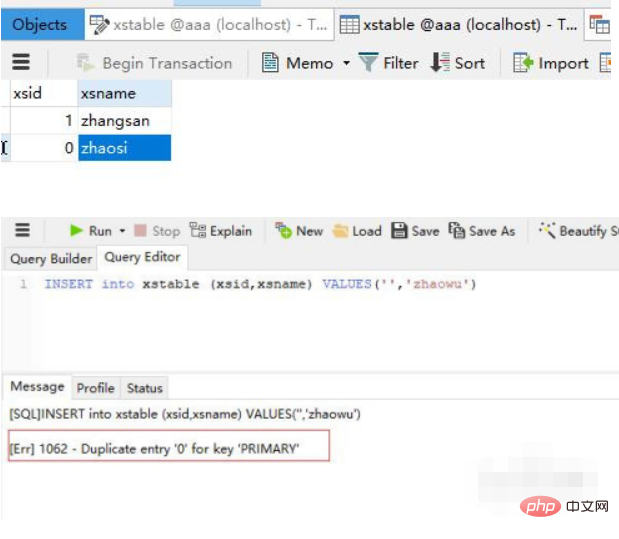The image size is (619, 539).
Task: Select the zhaosi cell in xsname column
Action: (124, 148)
